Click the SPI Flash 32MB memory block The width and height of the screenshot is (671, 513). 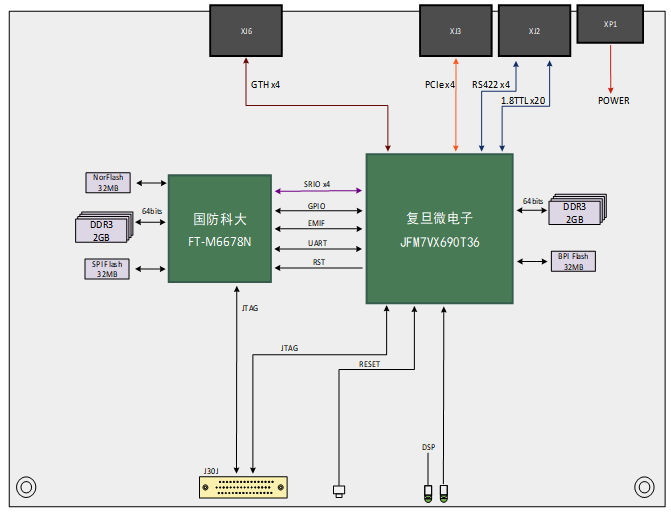(x=107, y=269)
